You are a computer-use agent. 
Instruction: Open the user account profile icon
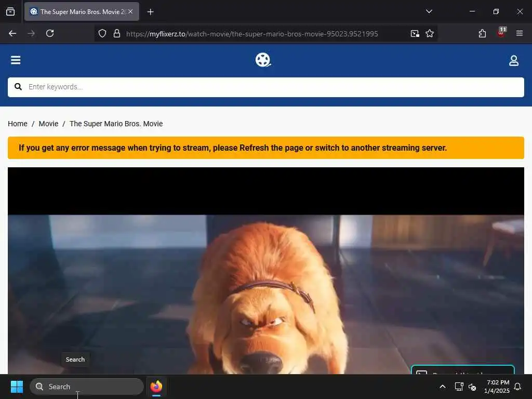pyautogui.click(x=514, y=60)
